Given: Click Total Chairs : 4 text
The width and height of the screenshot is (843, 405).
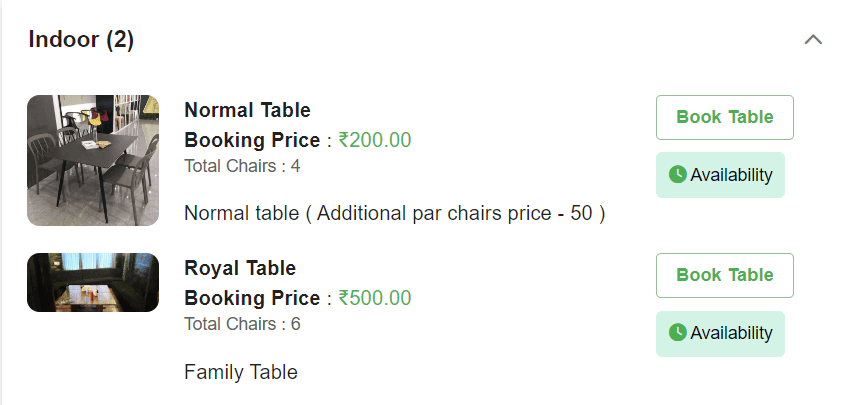Looking at the screenshot, I should point(242,166).
